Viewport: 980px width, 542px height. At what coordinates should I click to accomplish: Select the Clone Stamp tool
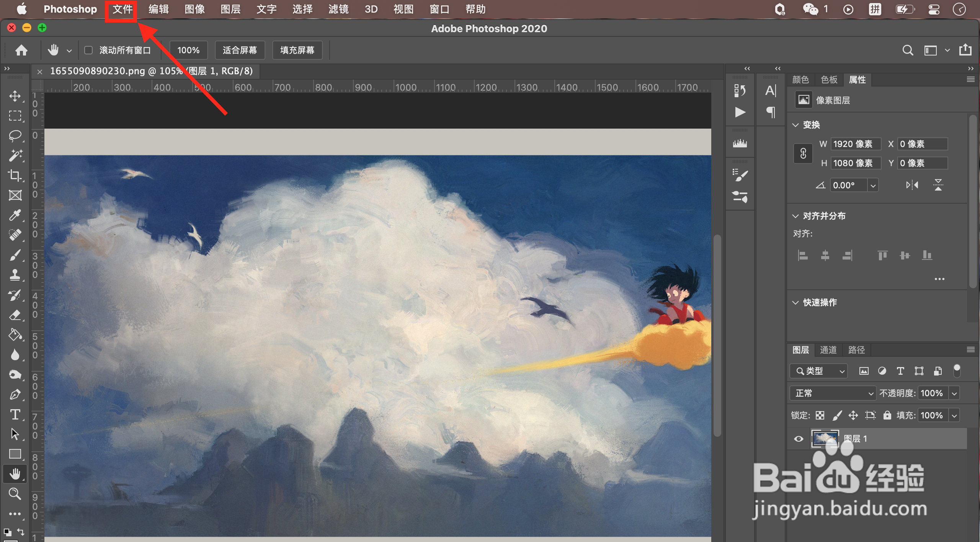[15, 275]
